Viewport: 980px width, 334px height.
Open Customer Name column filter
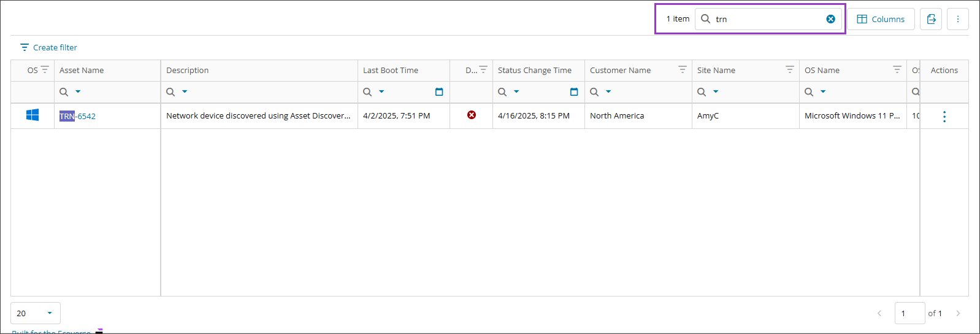tap(682, 70)
